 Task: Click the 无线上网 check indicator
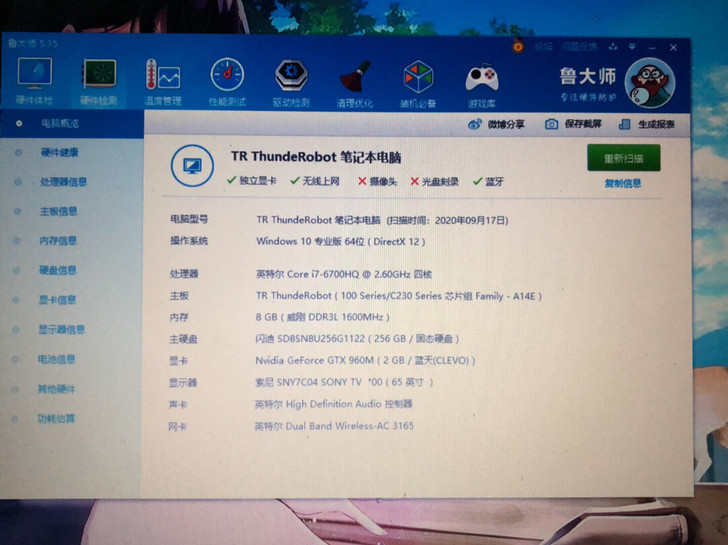coord(315,181)
